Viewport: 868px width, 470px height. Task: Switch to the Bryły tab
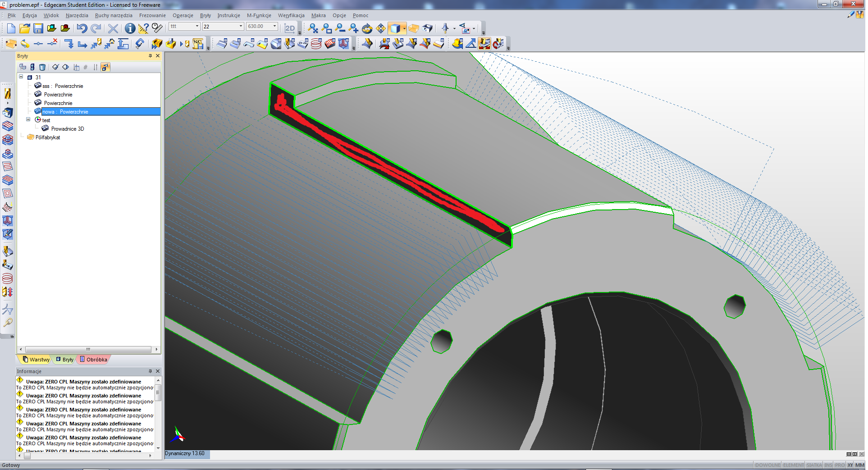(x=65, y=360)
